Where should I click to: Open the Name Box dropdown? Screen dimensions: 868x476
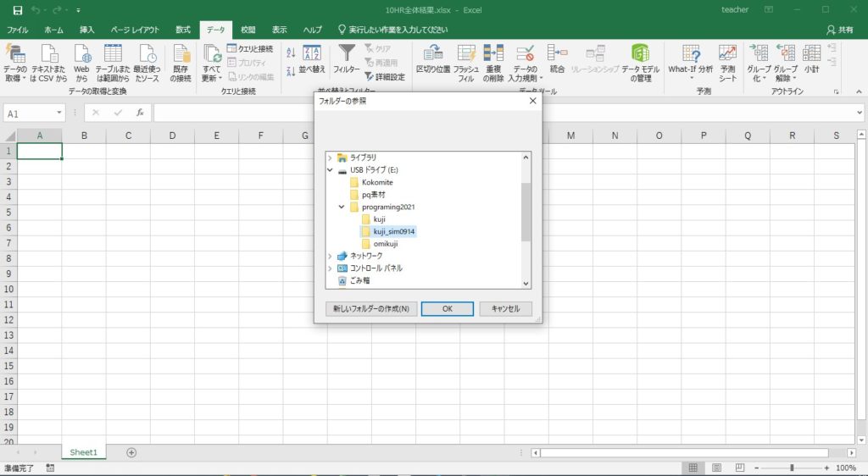click(x=59, y=113)
